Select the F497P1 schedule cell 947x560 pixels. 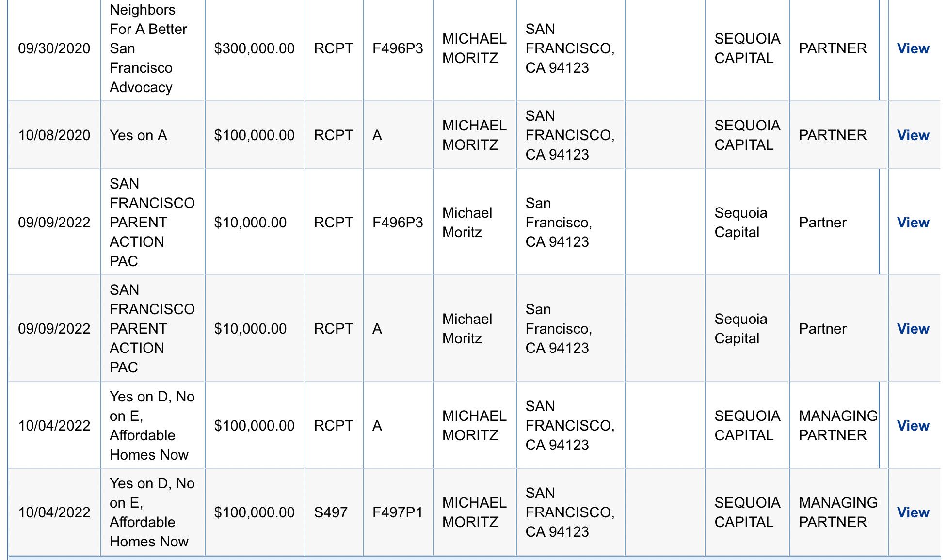(x=398, y=512)
